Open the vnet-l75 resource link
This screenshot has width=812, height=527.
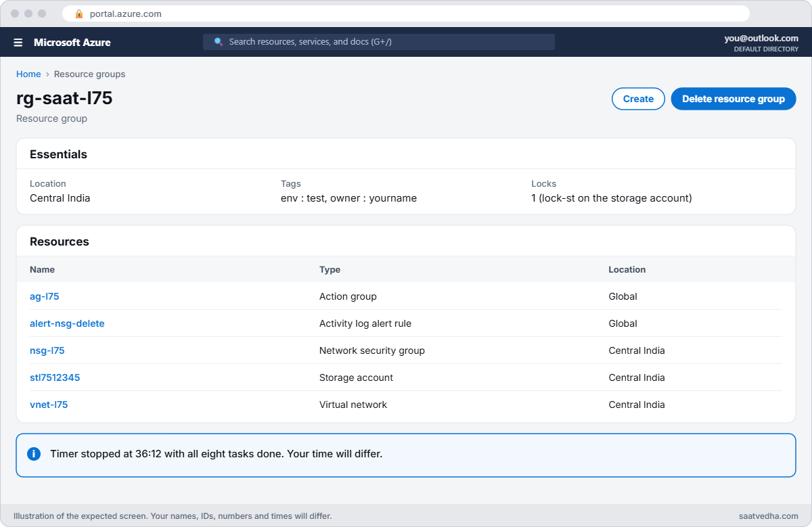49,405
